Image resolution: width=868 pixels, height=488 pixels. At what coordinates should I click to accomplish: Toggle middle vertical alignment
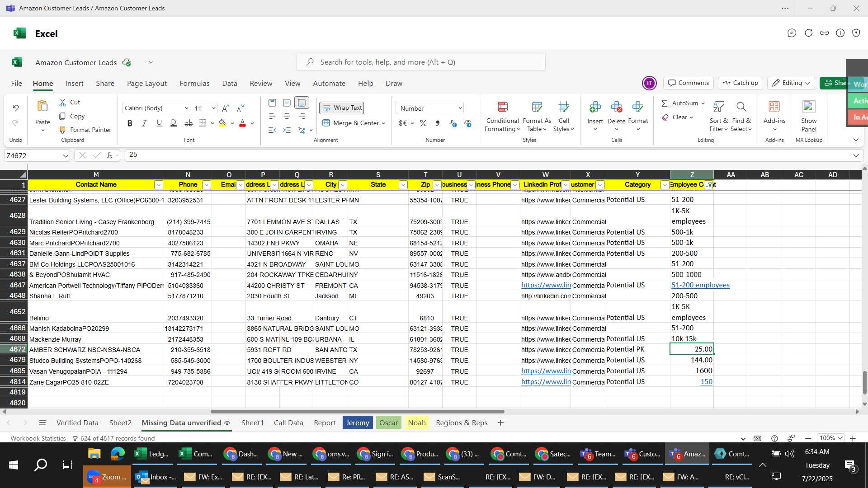tap(287, 103)
